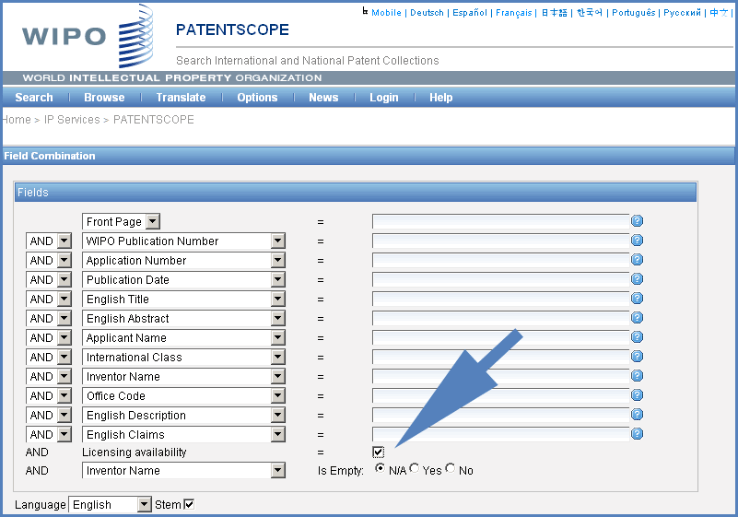Click the Publication Date search input field

point(500,279)
